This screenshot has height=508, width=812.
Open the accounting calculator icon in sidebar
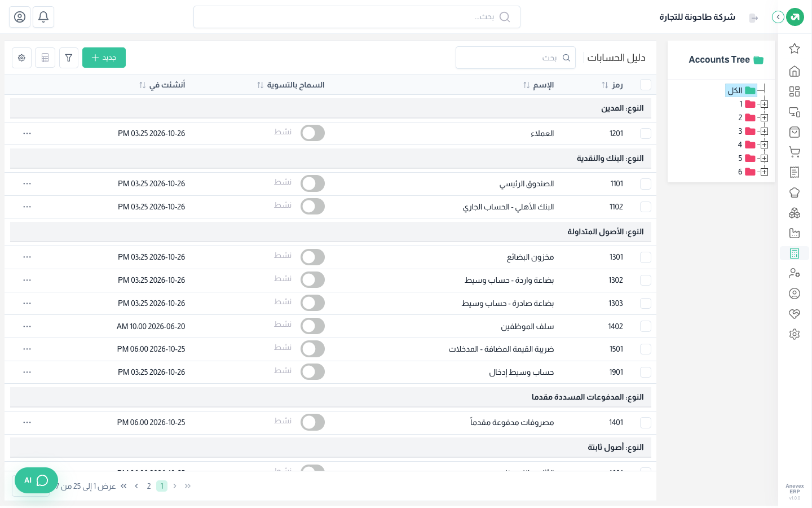click(795, 253)
